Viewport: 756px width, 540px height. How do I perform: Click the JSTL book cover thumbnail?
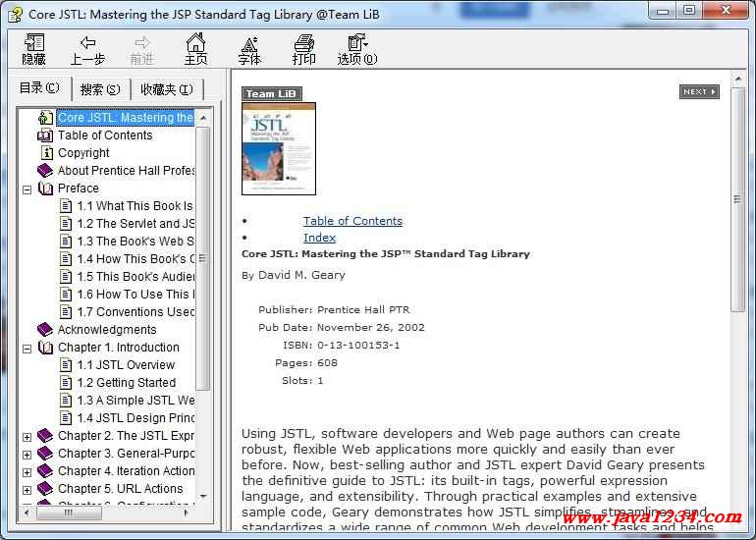tap(278, 148)
